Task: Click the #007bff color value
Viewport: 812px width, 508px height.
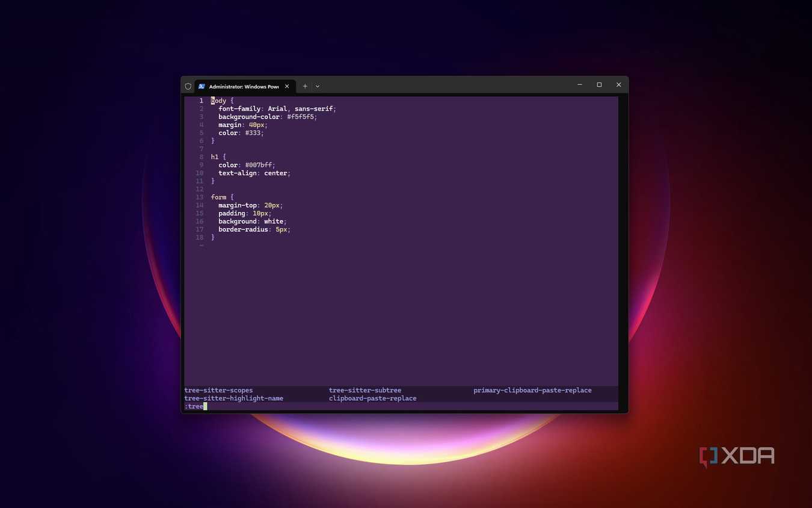Action: [x=260, y=165]
